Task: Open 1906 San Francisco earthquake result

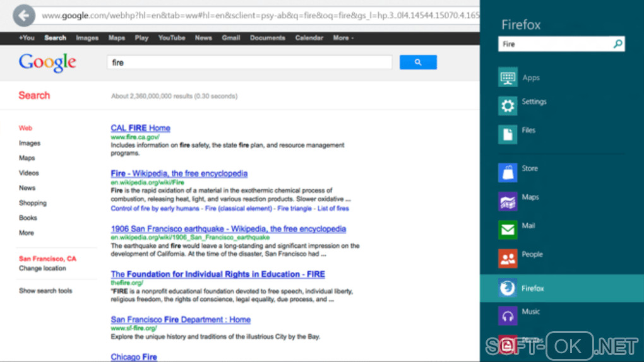Action: coord(229,228)
